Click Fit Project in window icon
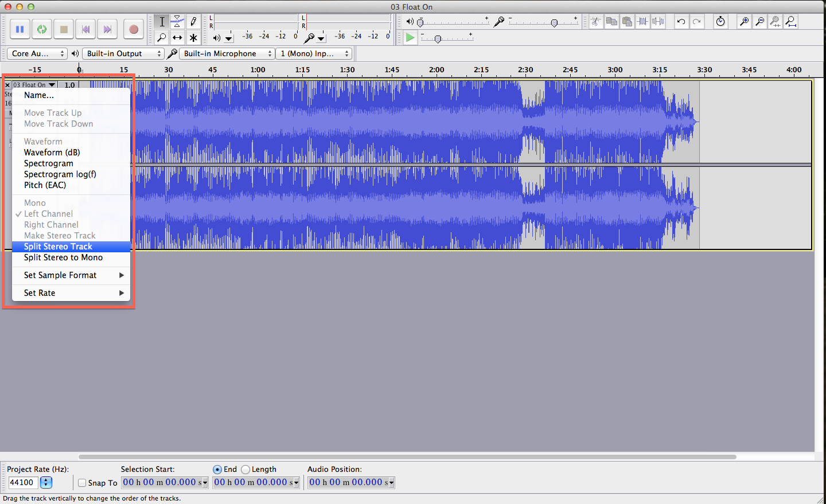 point(791,22)
